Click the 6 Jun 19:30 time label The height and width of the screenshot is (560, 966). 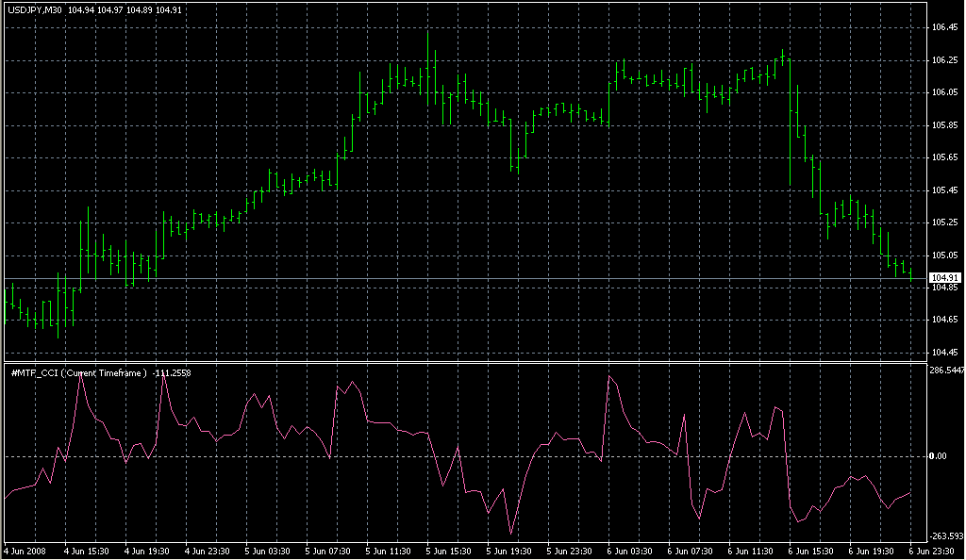click(871, 552)
